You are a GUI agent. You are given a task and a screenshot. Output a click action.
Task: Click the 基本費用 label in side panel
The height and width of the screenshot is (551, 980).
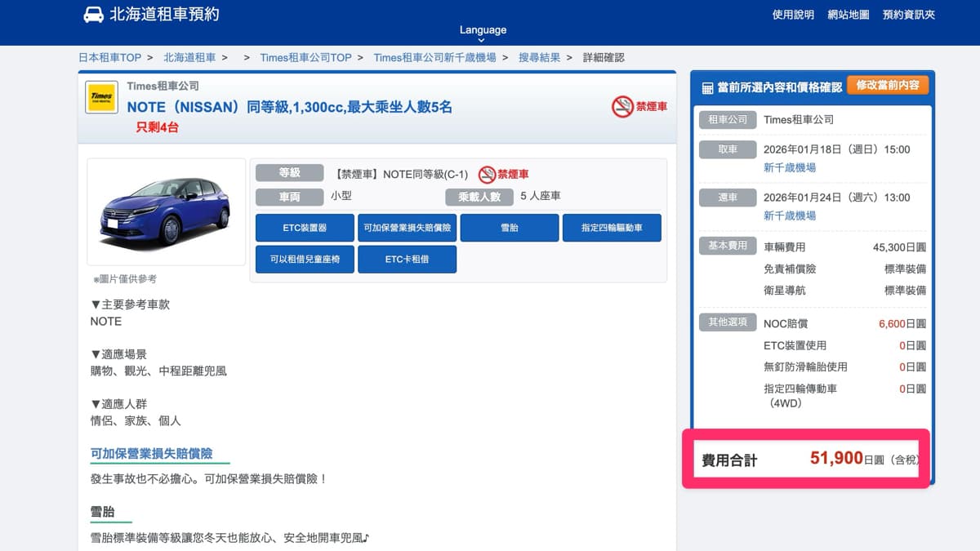click(727, 245)
